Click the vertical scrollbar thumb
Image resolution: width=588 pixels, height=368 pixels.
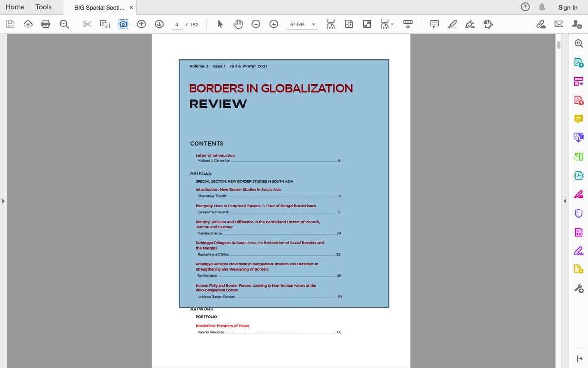point(559,45)
